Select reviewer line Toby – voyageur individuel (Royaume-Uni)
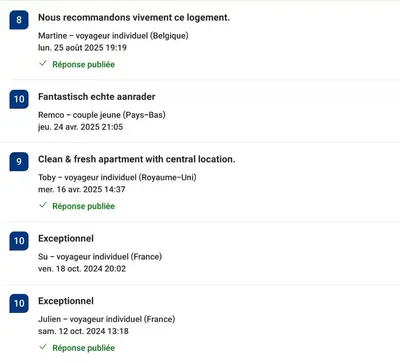400x363 pixels. (x=117, y=177)
